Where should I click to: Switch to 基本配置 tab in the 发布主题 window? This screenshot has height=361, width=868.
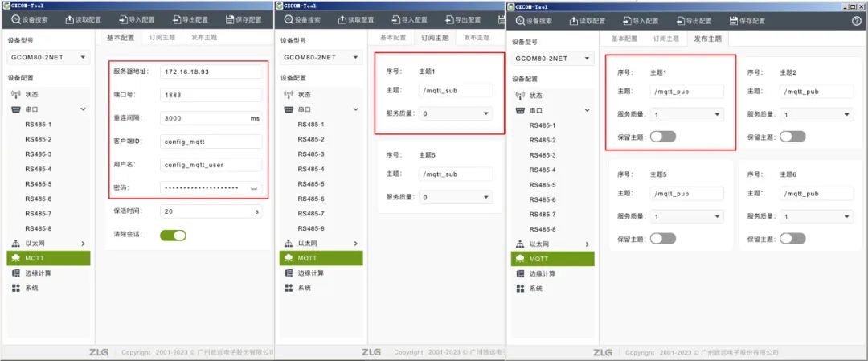coord(624,39)
